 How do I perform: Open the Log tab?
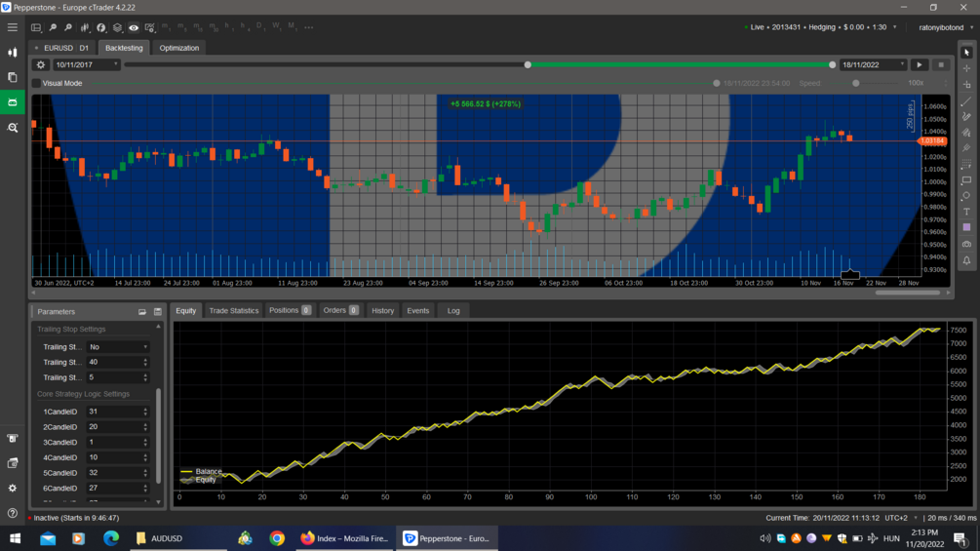point(453,310)
